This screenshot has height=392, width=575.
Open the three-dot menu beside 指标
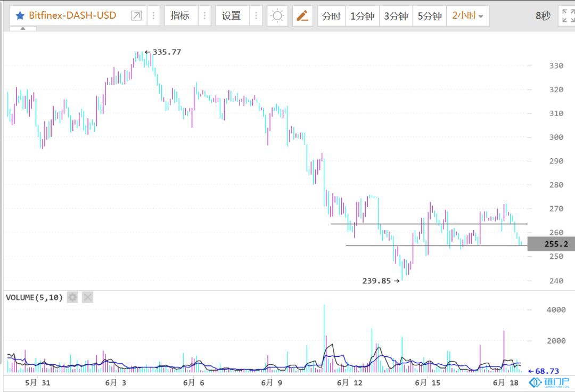204,15
